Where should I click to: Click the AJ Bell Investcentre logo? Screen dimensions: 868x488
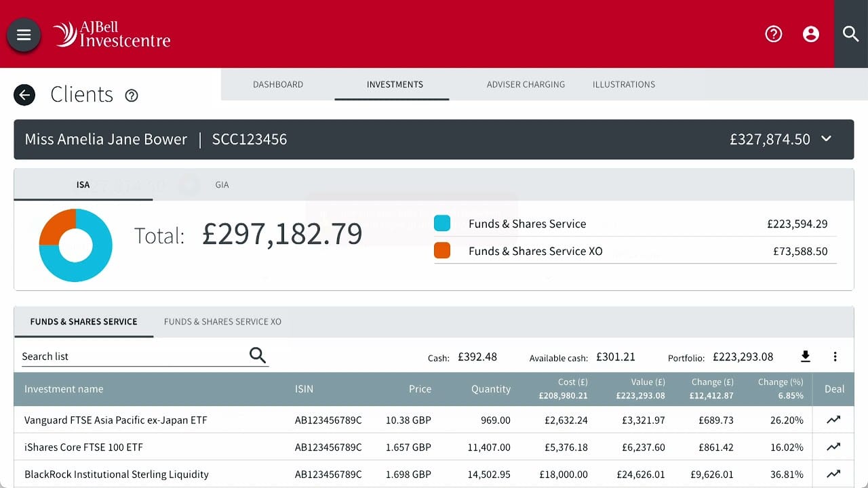point(112,34)
